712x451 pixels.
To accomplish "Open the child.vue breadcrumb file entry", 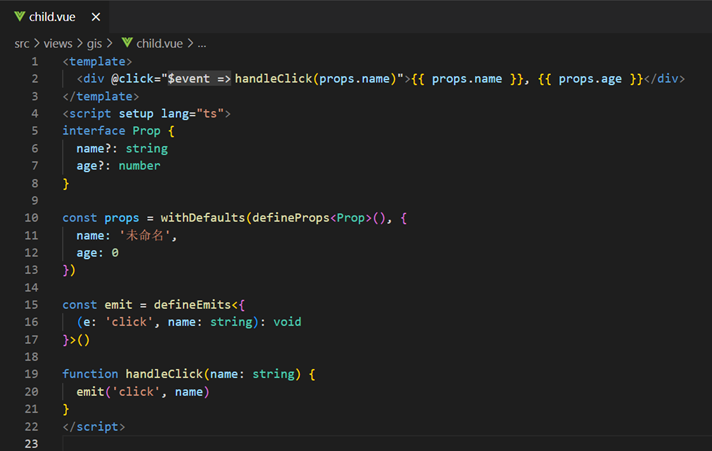I will click(160, 43).
